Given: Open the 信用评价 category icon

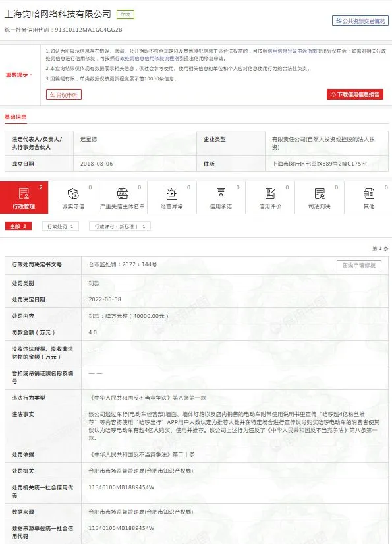Looking at the screenshot, I should tap(270, 194).
